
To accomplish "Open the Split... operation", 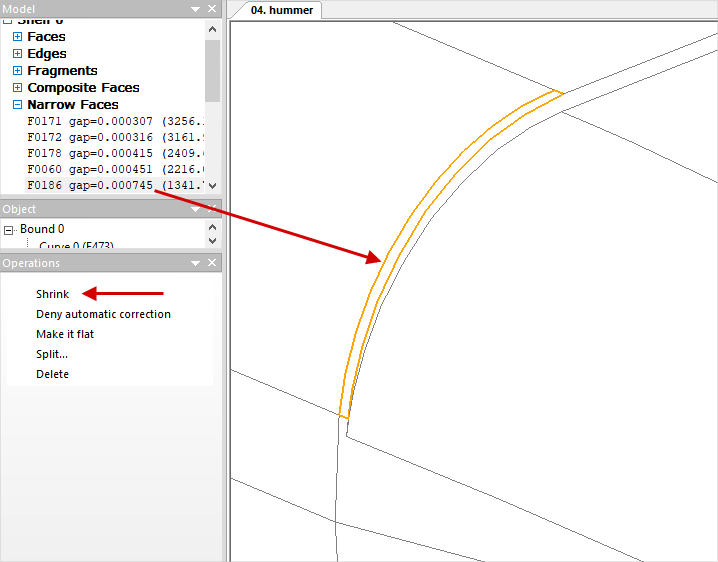I will pyautogui.click(x=52, y=354).
